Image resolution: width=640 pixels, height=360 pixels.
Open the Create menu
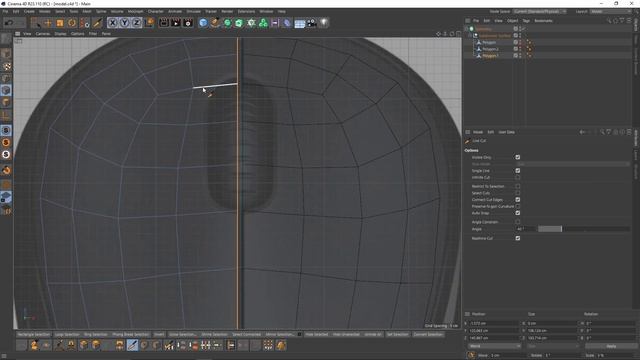click(29, 11)
